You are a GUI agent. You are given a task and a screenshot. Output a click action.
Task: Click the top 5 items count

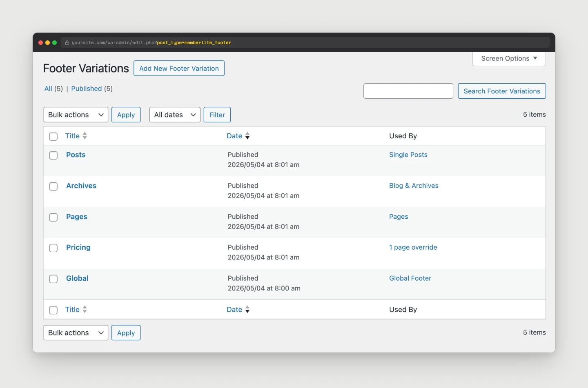535,115
